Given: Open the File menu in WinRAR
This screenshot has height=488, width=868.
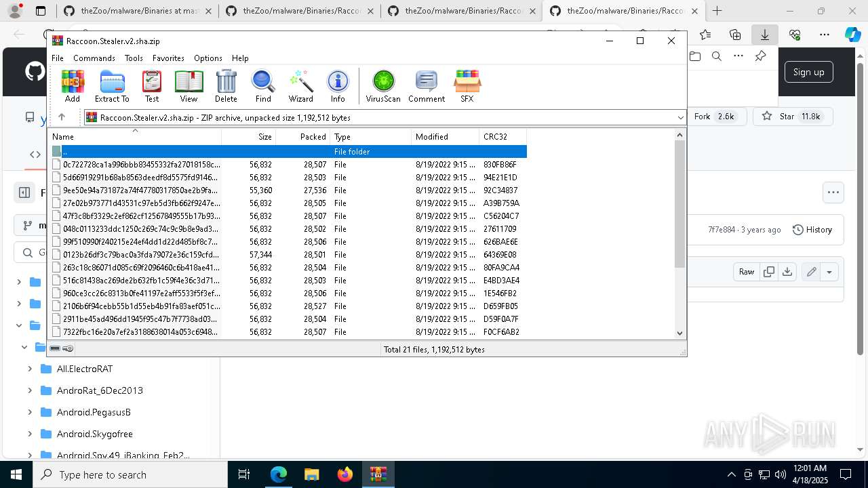Looking at the screenshot, I should [x=58, y=58].
